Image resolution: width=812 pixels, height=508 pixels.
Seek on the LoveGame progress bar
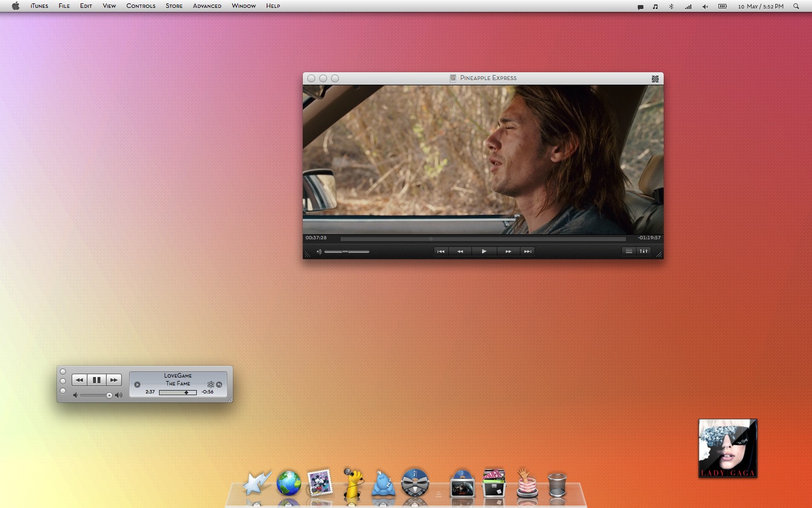[x=178, y=392]
